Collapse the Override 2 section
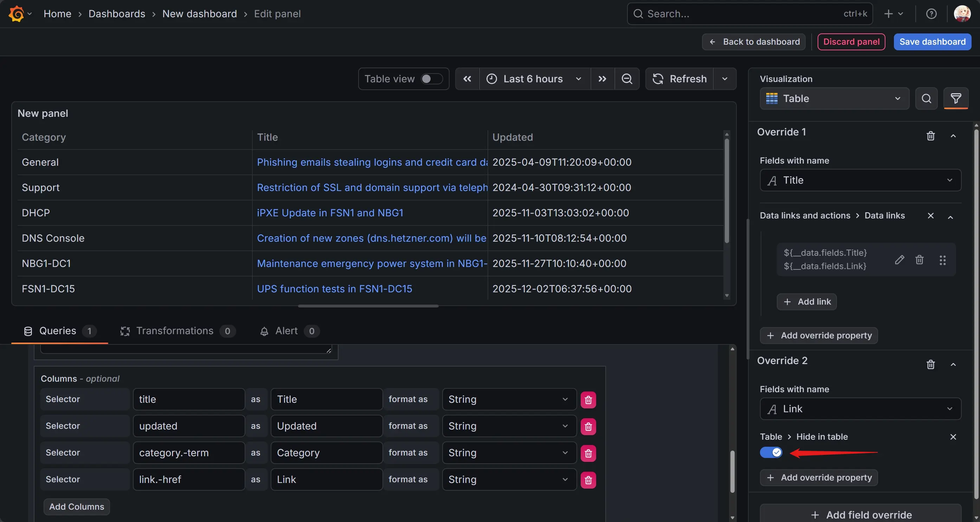The height and width of the screenshot is (522, 980). pos(953,364)
